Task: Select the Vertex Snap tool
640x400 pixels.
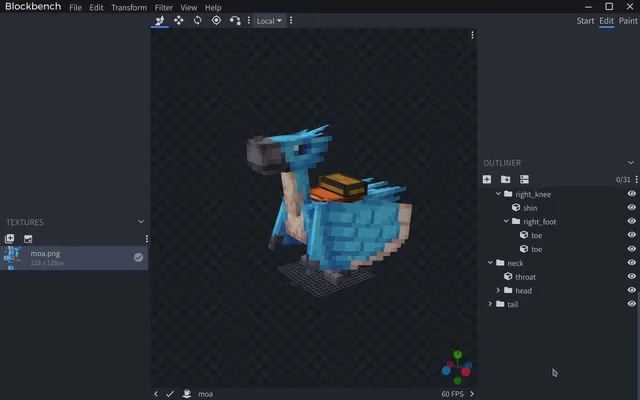Action: click(x=235, y=20)
